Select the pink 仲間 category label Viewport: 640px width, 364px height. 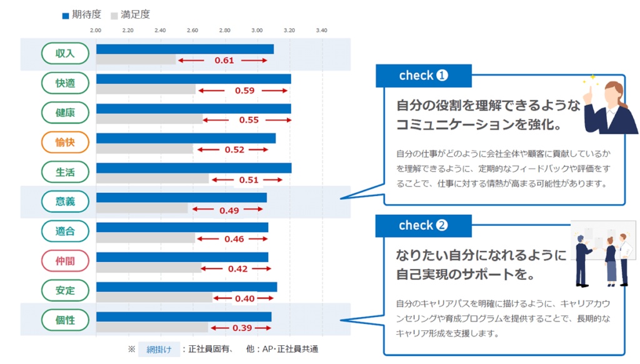pos(65,261)
